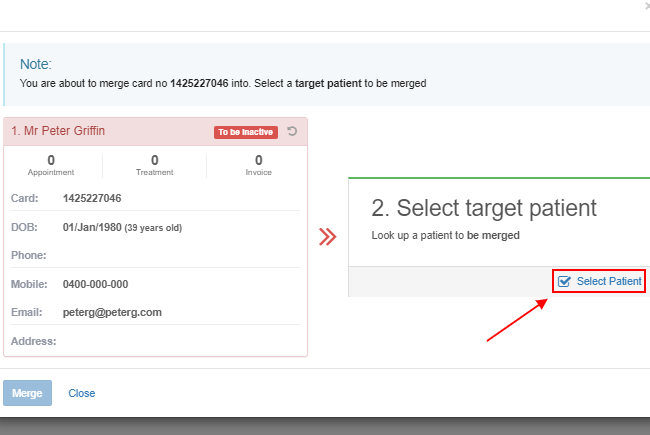Screen dimensions: 650x435
Task: Click the Treatment count 0
Action: coord(155,160)
